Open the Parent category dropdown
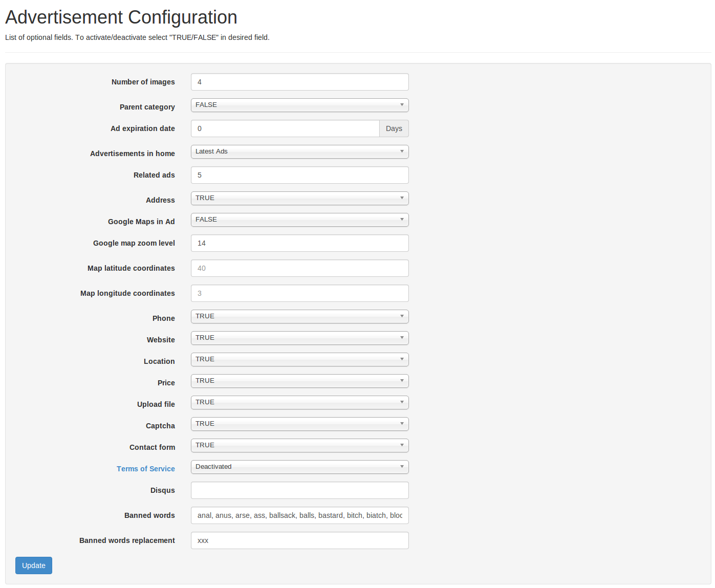 point(299,105)
